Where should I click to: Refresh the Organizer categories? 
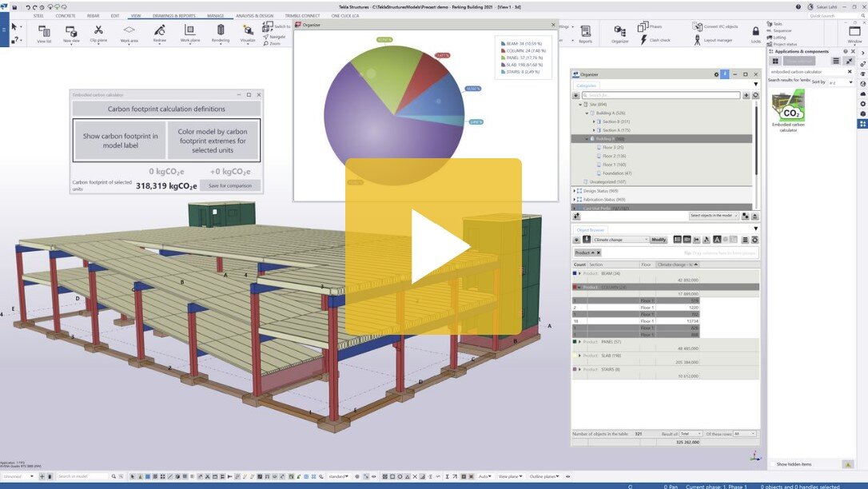coord(755,95)
